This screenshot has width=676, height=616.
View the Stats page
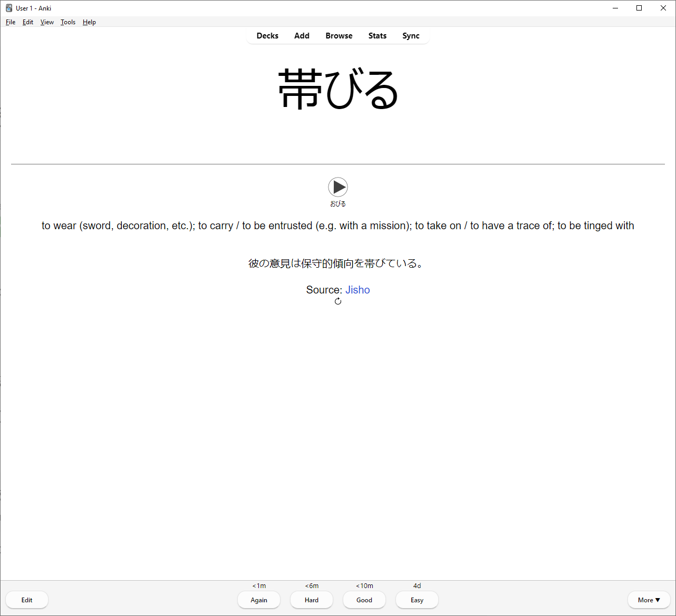(x=378, y=36)
